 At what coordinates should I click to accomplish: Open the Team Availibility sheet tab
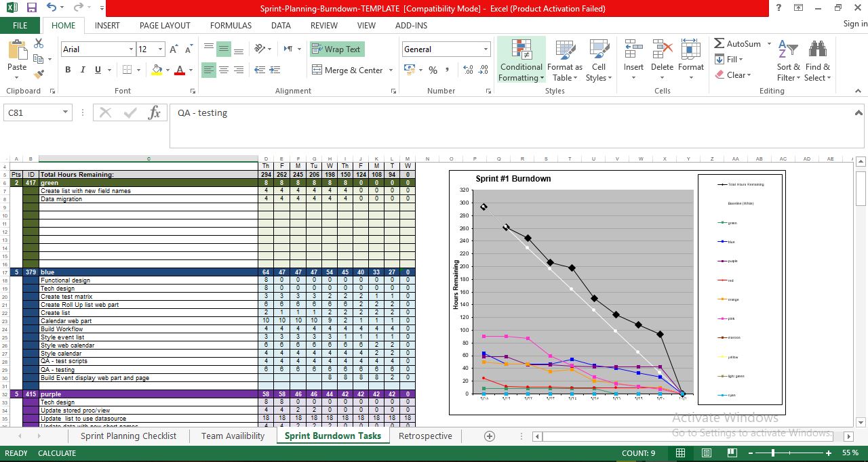(233, 436)
